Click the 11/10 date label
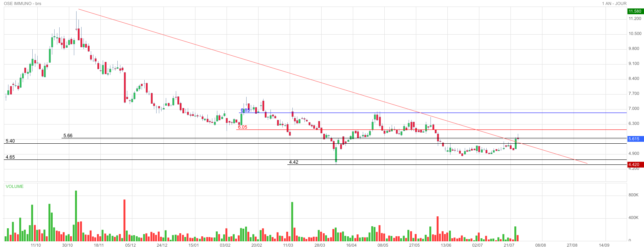 36,245
